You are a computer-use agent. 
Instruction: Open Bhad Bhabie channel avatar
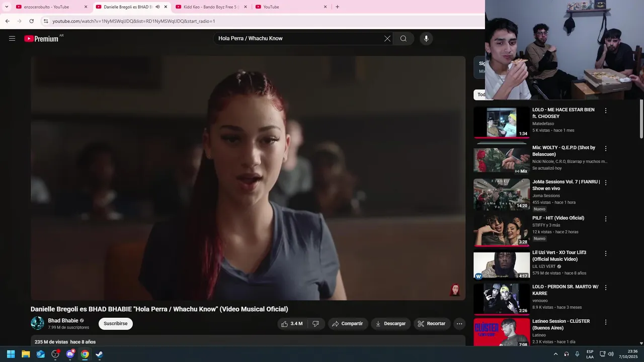(x=37, y=323)
